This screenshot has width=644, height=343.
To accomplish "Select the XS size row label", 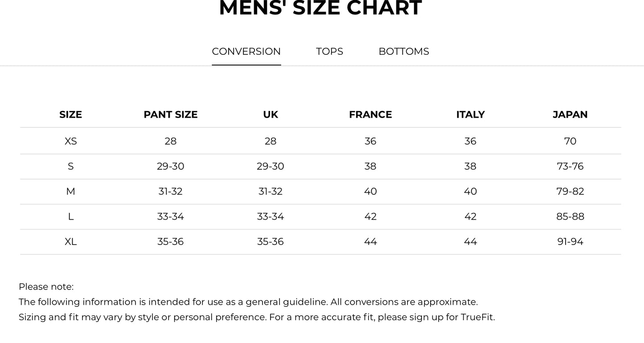I will coord(70,141).
